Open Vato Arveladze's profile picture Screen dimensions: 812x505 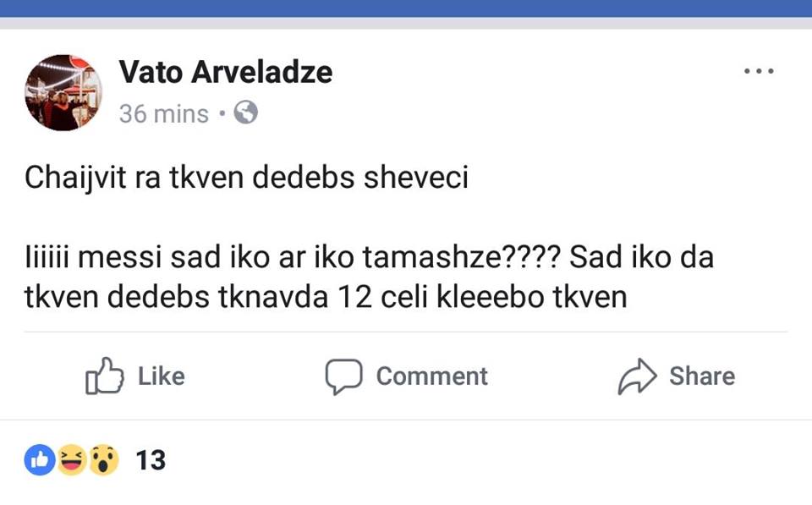click(63, 93)
